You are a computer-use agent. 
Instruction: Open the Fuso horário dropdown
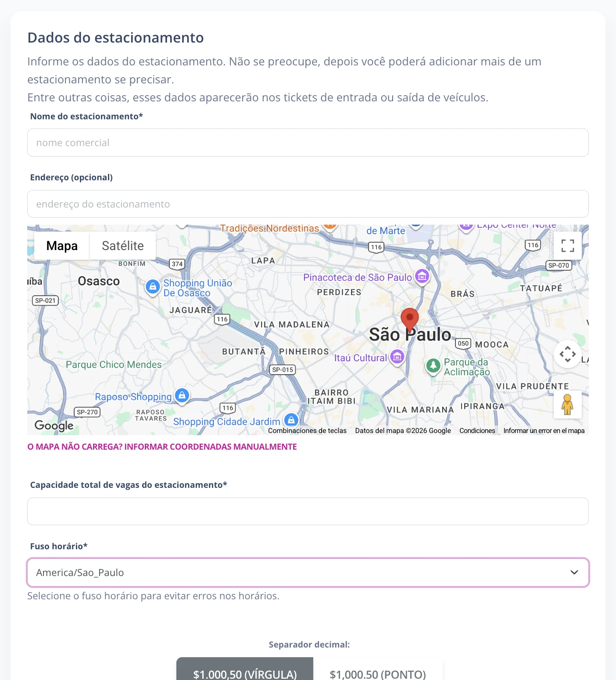(308, 573)
